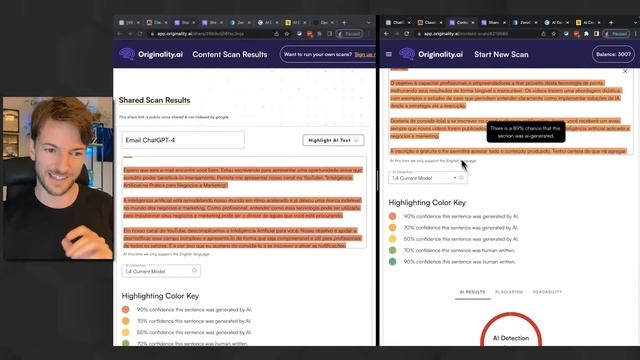Click highlighted paragraph starting 'Espero que este'
Screen dimensions: 640x360
click(x=243, y=178)
